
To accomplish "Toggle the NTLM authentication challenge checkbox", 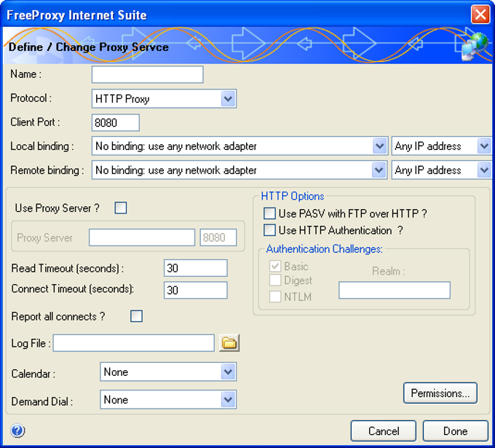I will tap(275, 296).
